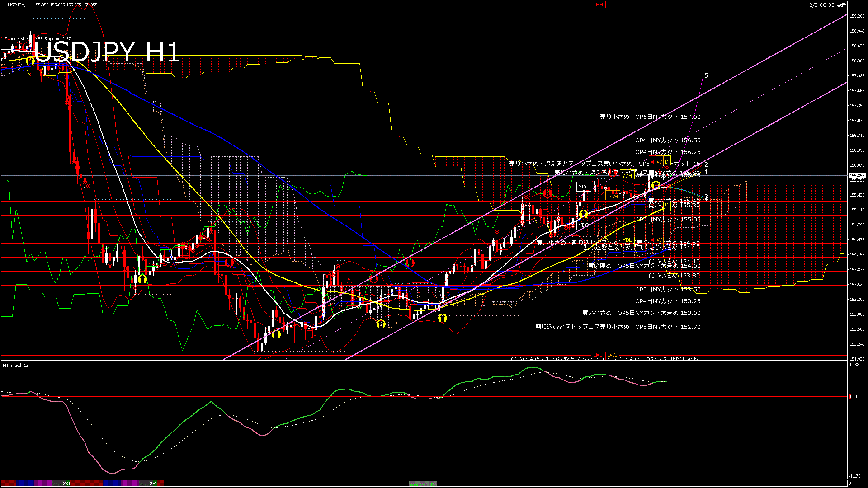
Task: Toggle the orange W box above YDH
Action: [659, 162]
